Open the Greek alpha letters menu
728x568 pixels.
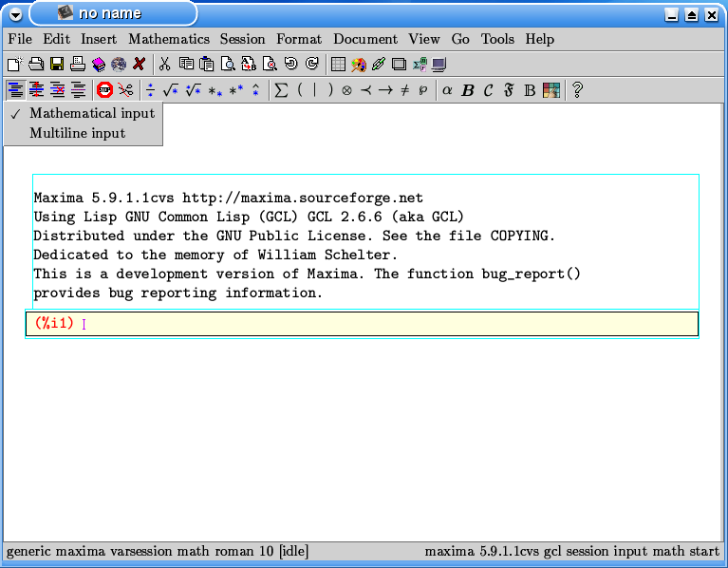tap(447, 89)
